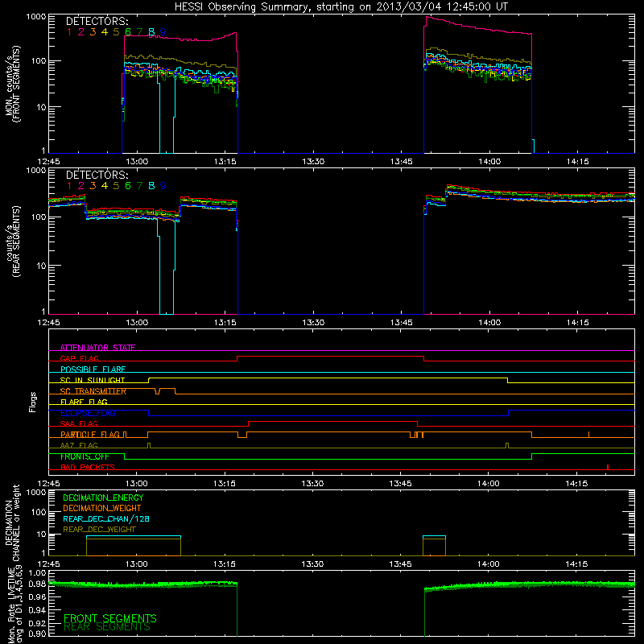Select the SC_IN_SUNLIGHT label
The image size is (644, 644).
pos(93,380)
